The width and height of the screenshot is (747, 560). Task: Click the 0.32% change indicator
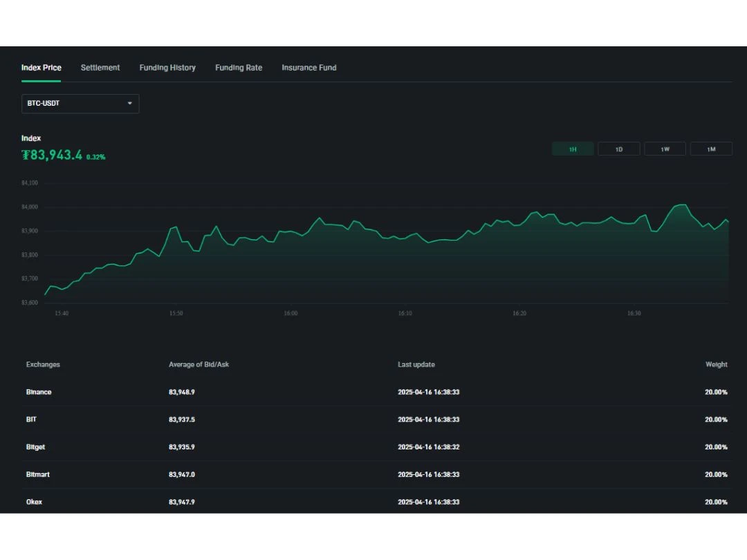[97, 156]
